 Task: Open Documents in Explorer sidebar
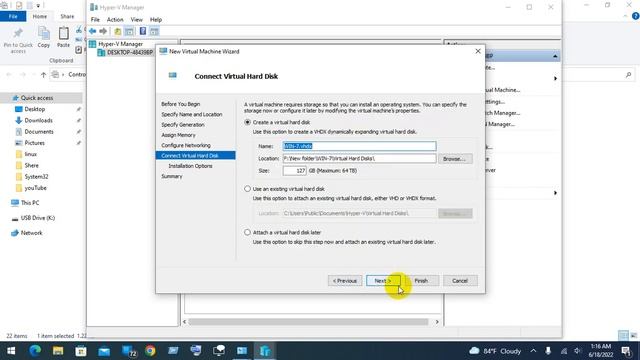coord(38,132)
